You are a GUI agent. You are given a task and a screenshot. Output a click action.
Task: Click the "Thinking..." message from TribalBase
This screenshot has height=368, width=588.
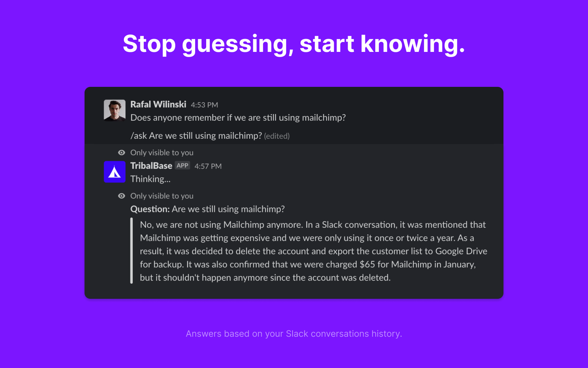(150, 179)
